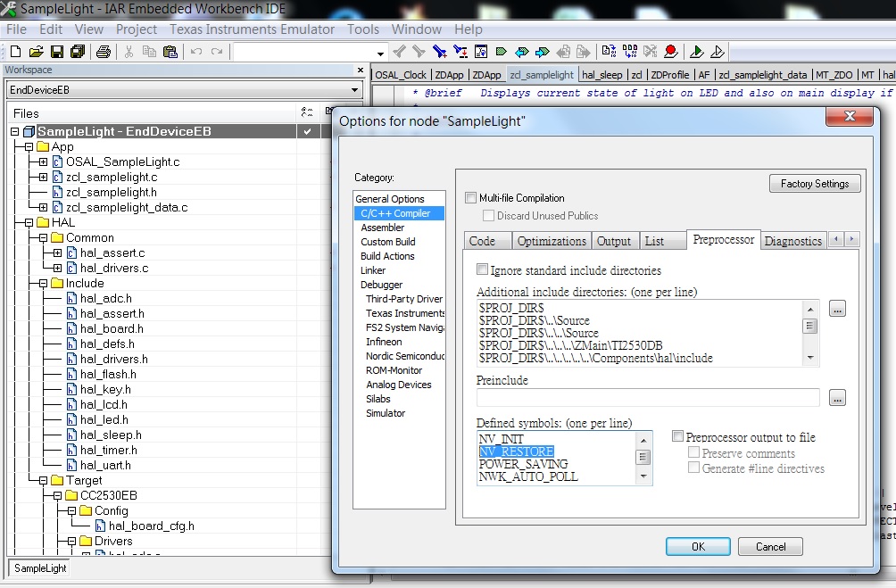Click Cancel in Options dialog

click(x=770, y=546)
